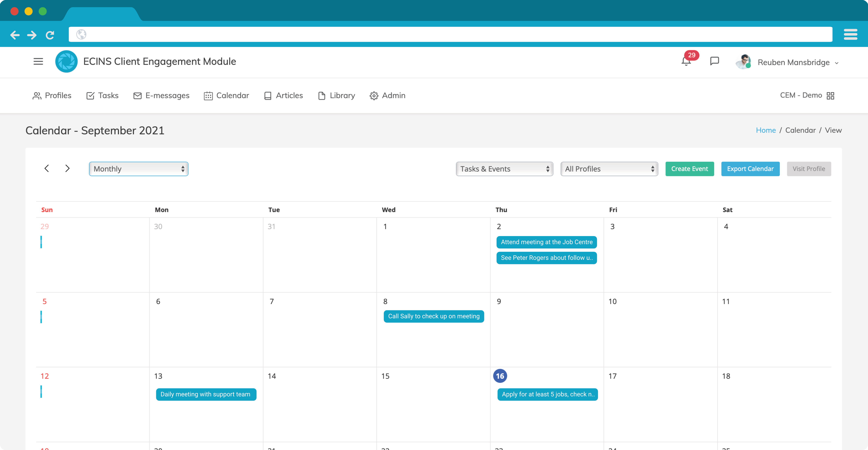Click hamburger menu icon top-left
The width and height of the screenshot is (868, 450).
pyautogui.click(x=38, y=61)
